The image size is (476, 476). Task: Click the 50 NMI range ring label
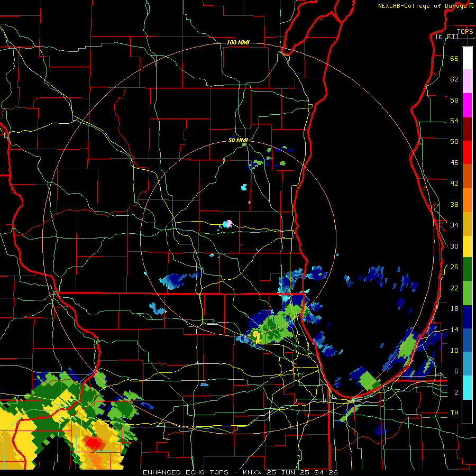[x=238, y=140]
